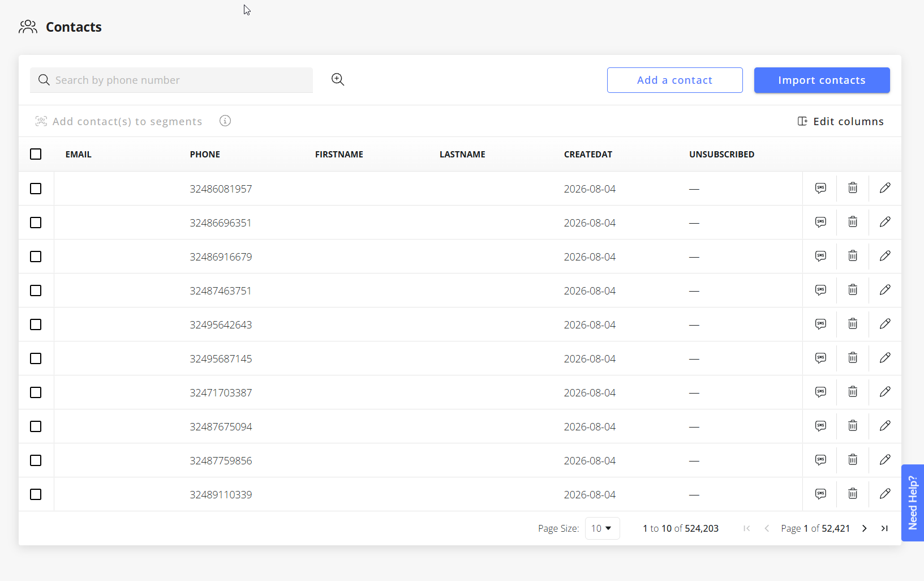Delete contact 32486916679
This screenshot has width=924, height=581.
coord(853,256)
